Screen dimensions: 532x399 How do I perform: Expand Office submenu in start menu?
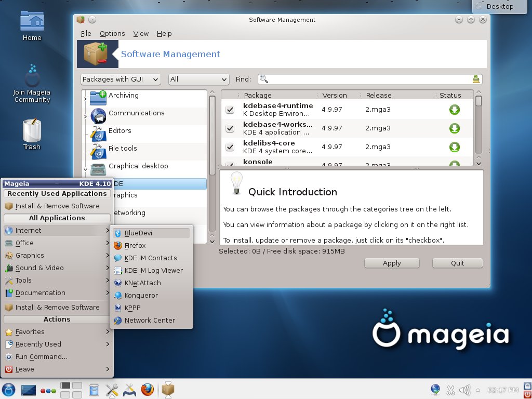[x=57, y=243]
